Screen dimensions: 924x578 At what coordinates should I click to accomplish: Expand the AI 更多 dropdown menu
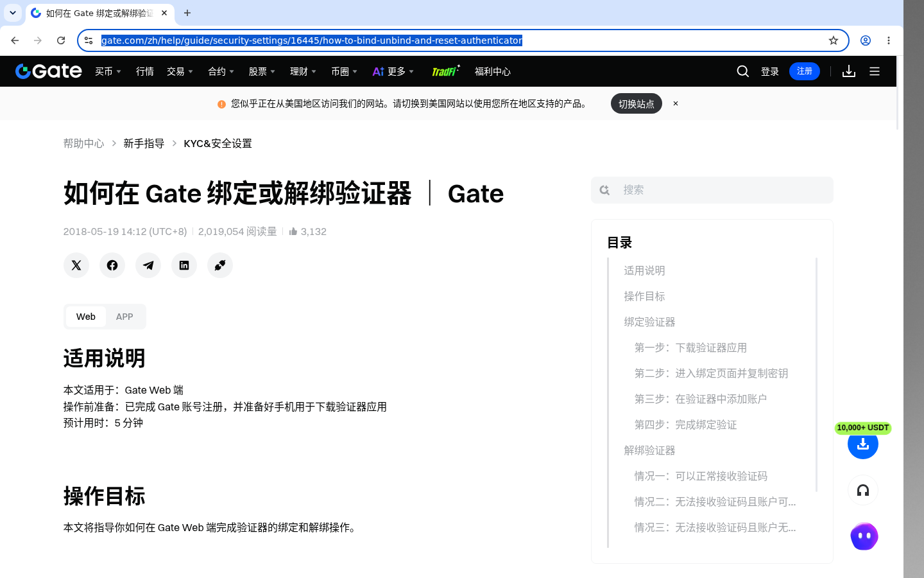393,71
